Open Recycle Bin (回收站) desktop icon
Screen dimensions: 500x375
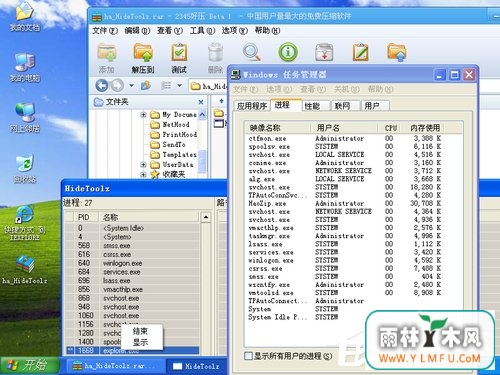25,168
